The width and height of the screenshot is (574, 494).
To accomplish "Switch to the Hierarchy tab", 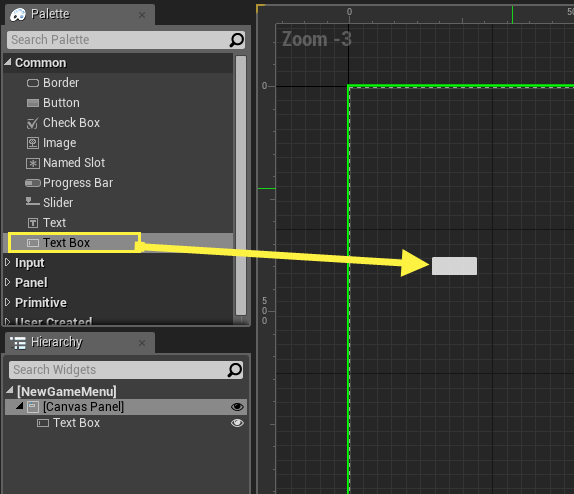I will tap(57, 342).
